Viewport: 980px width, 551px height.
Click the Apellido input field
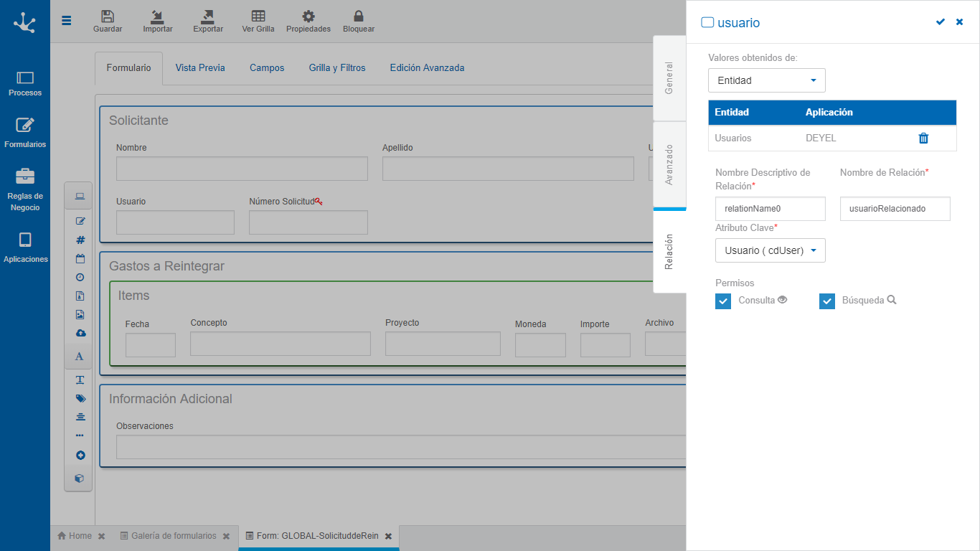click(x=508, y=169)
